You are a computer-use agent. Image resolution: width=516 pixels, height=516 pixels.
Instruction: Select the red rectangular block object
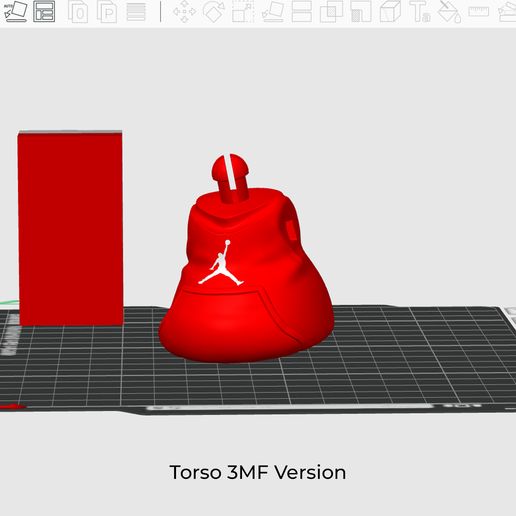click(x=70, y=228)
